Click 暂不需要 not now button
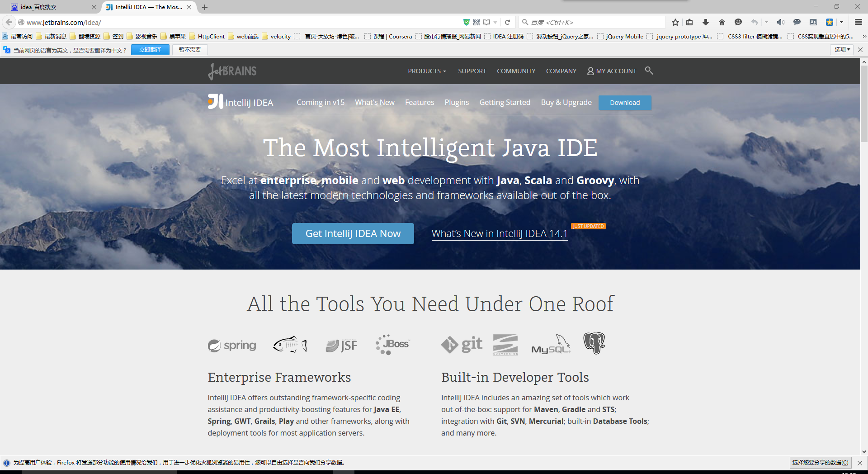This screenshot has height=474, width=868. [x=190, y=50]
